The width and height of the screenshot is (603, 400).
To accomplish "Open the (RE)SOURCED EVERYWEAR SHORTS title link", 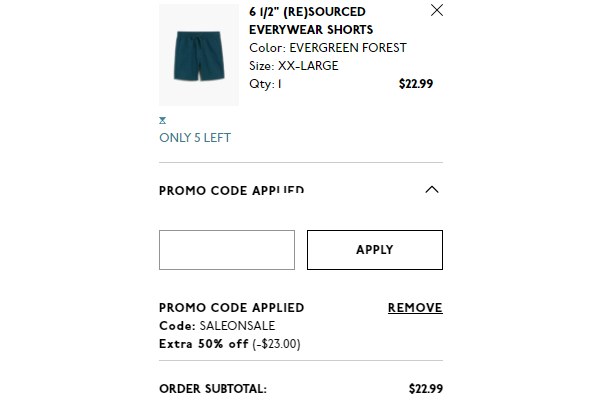I will [x=311, y=21].
